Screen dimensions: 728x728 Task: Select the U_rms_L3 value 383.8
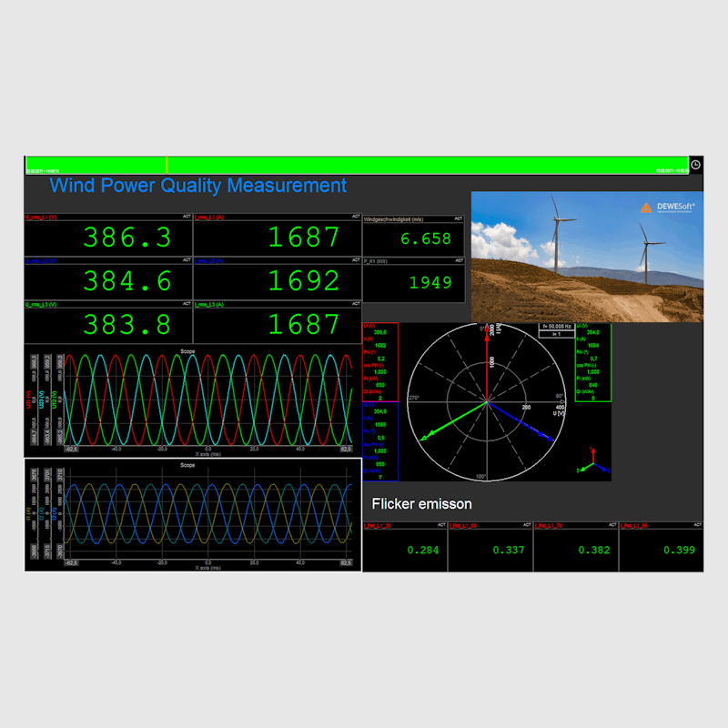pos(127,325)
